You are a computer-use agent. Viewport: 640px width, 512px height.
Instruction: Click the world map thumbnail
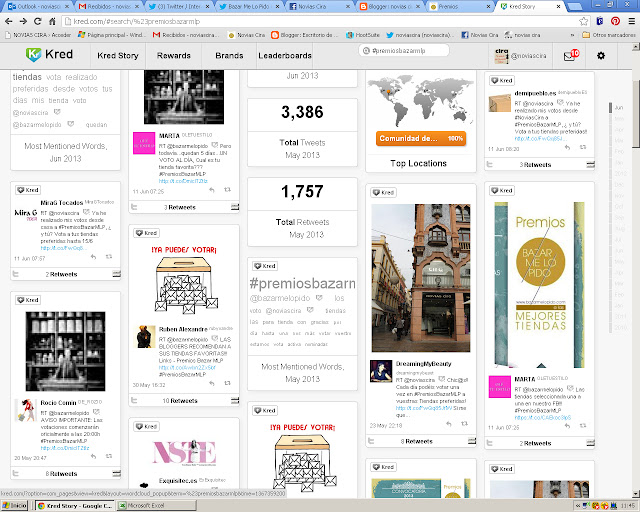click(x=420, y=101)
